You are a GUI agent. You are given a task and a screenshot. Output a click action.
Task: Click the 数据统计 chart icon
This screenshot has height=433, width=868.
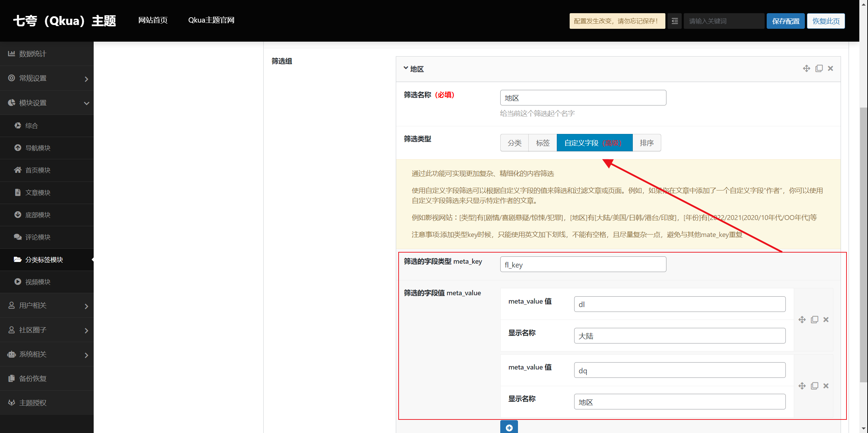(11, 53)
